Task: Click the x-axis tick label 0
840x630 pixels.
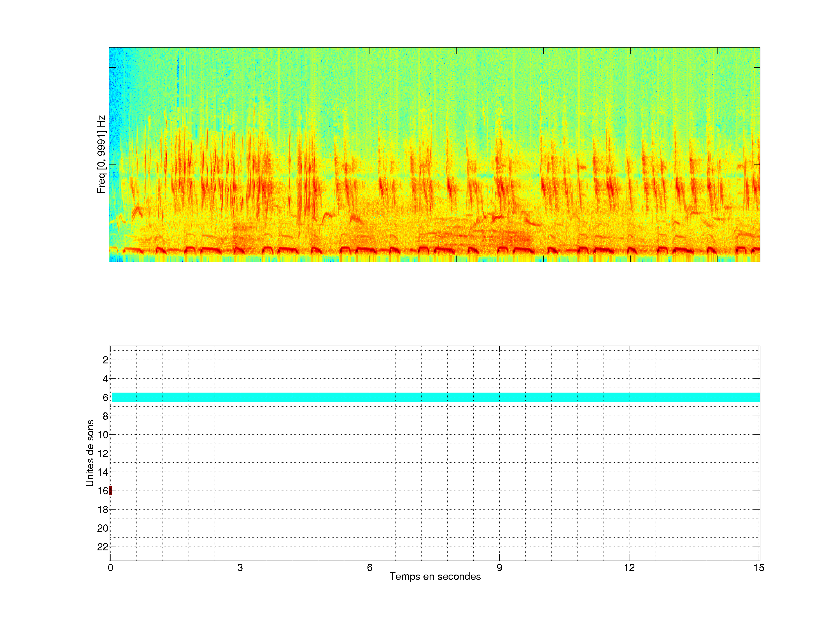Action: 111,568
